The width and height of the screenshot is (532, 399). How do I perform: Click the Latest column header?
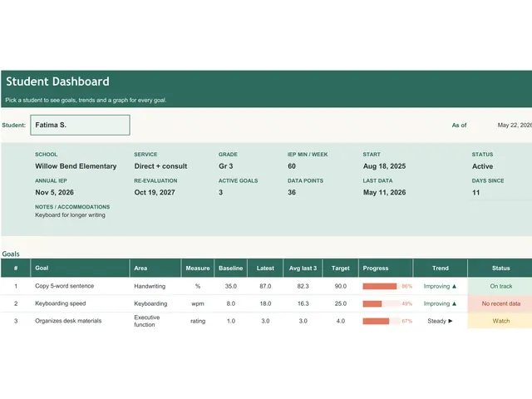265,268
